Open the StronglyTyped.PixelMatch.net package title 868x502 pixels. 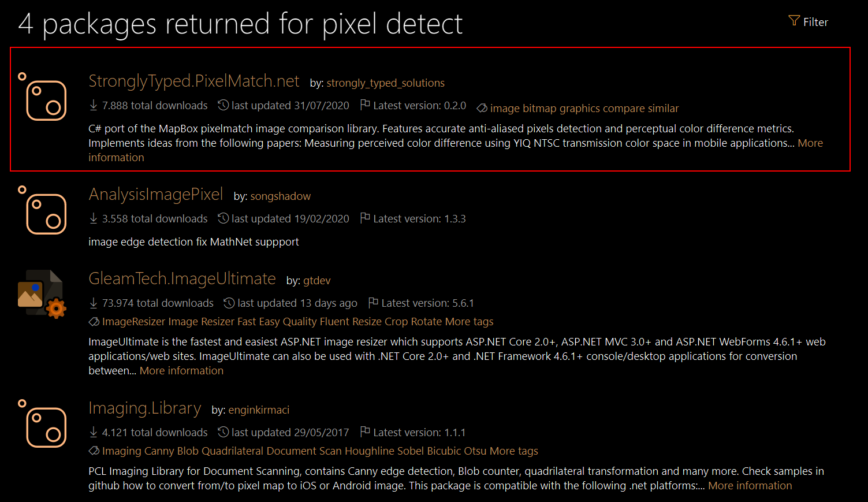point(193,81)
